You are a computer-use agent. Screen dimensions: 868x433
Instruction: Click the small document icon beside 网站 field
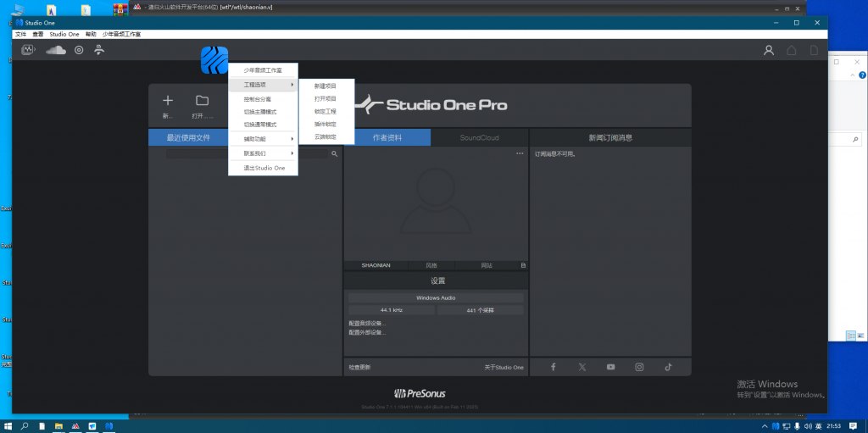pyautogui.click(x=523, y=265)
